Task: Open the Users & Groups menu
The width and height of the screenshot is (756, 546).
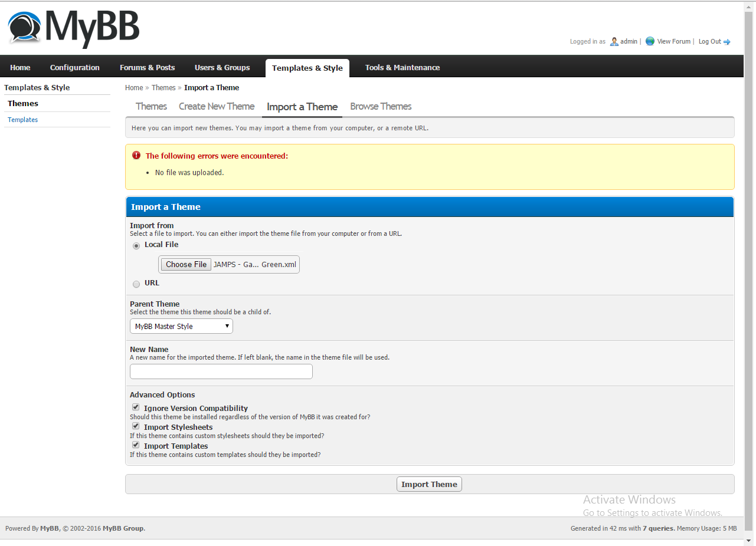Action: click(222, 68)
